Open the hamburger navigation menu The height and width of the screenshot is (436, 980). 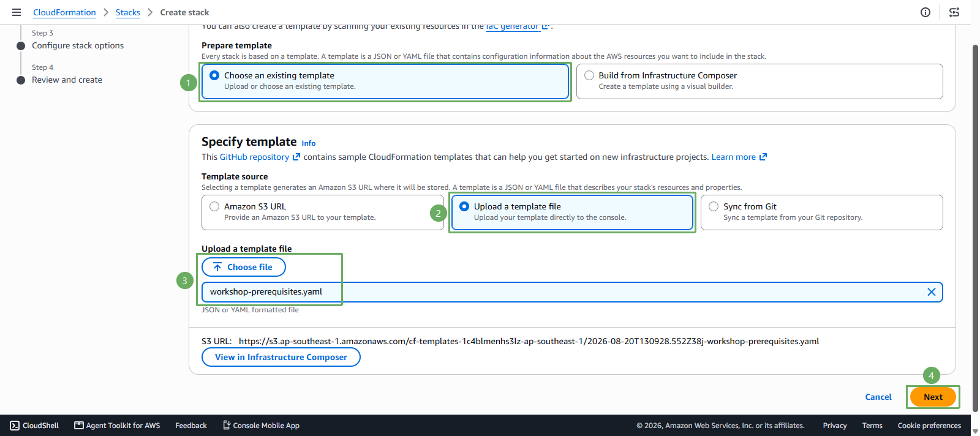(x=17, y=12)
